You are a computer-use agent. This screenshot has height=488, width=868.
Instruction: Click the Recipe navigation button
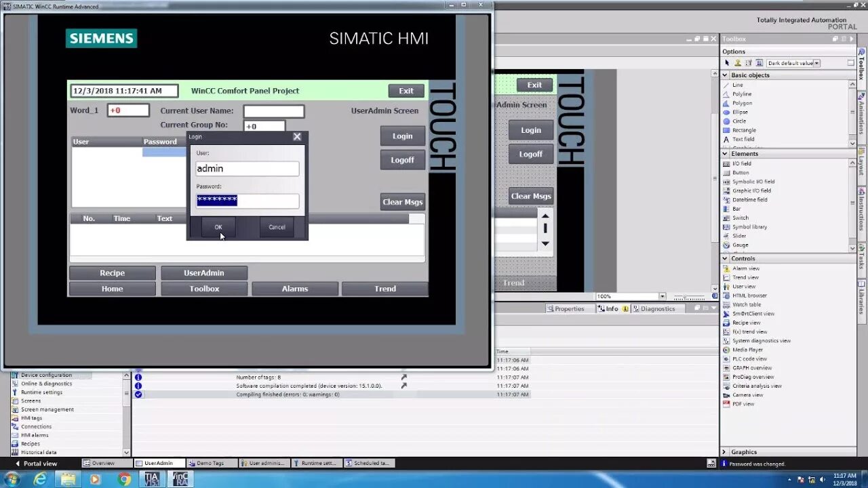coord(113,273)
